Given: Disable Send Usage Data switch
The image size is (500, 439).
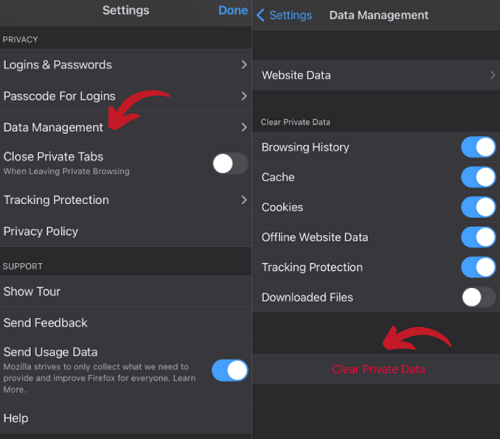Looking at the screenshot, I should pos(230,370).
